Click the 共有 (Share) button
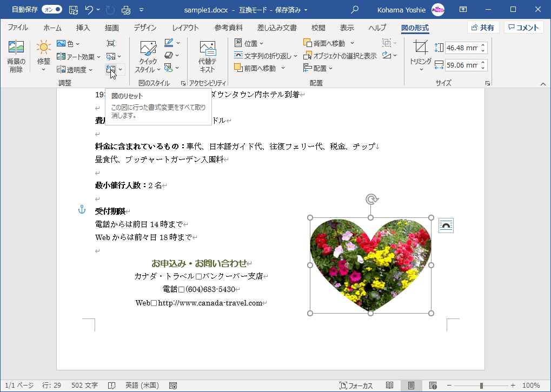This screenshot has height=392, width=551. [482, 27]
